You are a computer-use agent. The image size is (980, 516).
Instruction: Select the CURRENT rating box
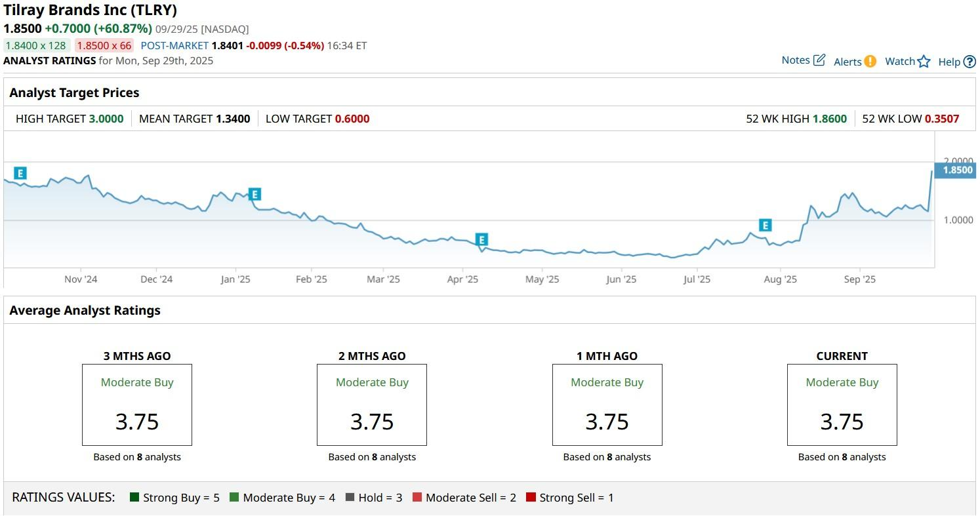842,405
